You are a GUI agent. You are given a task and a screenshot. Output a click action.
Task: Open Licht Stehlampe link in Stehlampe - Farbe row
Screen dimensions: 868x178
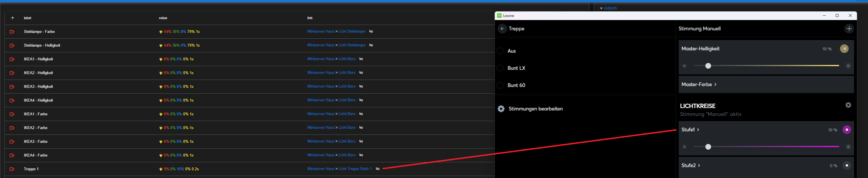pyautogui.click(x=352, y=31)
